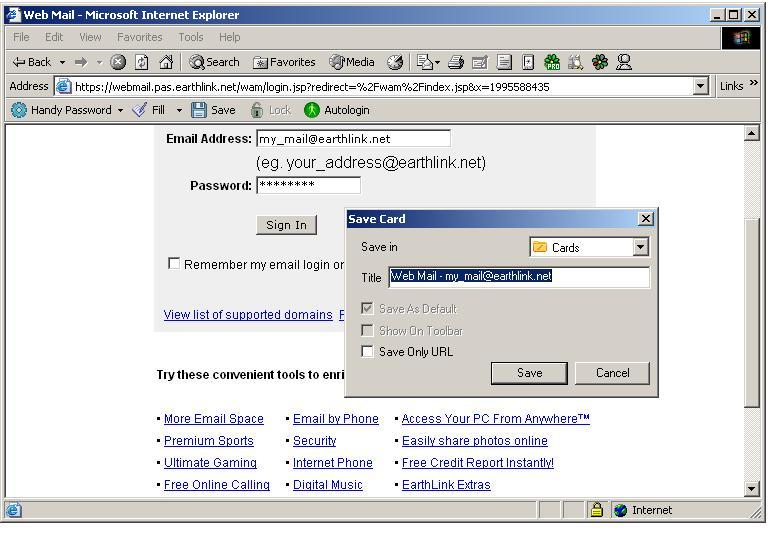The height and width of the screenshot is (539, 776).
Task: Click the Password input field
Action: [x=308, y=185]
